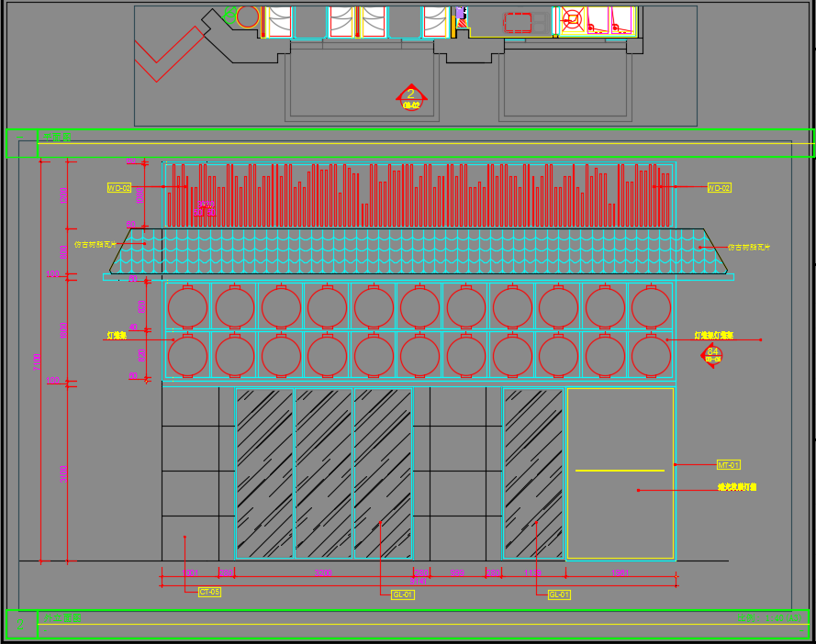Select the number 2 in bottom title block

coord(21,625)
